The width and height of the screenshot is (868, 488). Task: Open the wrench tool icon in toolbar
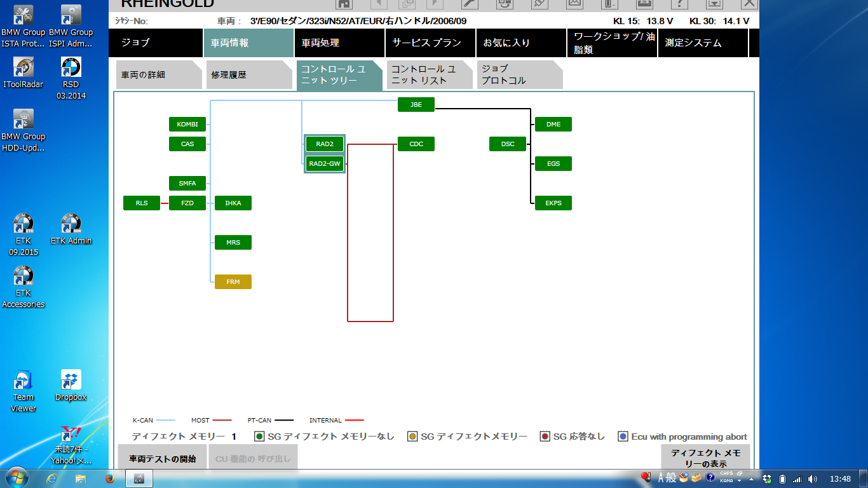point(470,3)
